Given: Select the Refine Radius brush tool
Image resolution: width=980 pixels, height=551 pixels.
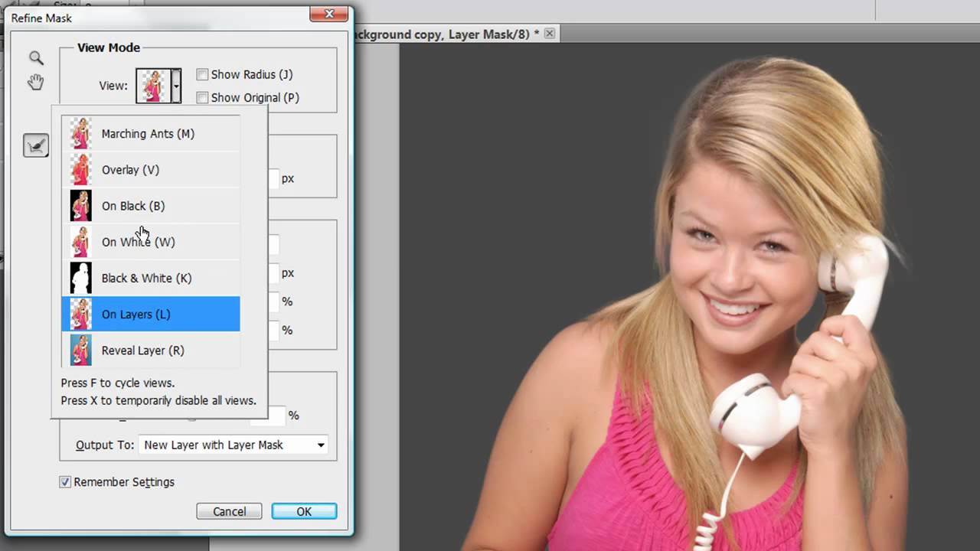Looking at the screenshot, I should (36, 145).
